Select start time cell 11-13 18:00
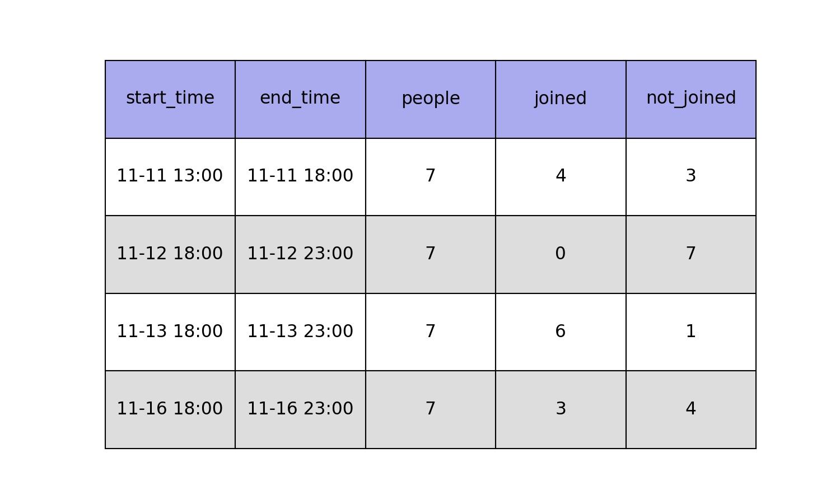The width and height of the screenshot is (840, 504). pyautogui.click(x=170, y=332)
